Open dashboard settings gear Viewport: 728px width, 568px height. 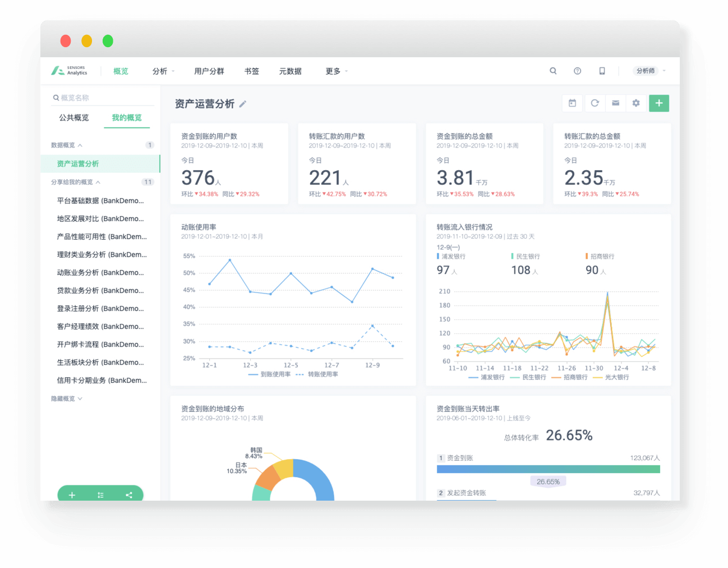pos(636,103)
